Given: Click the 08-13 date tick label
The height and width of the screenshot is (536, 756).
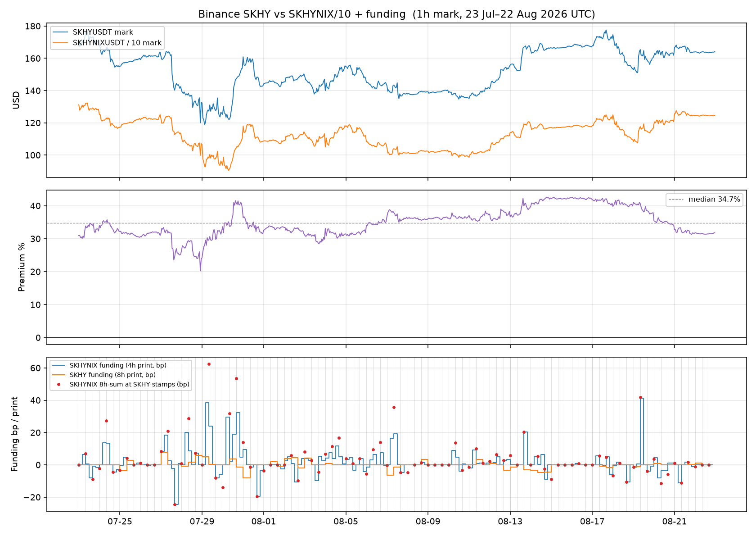Looking at the screenshot, I should [x=510, y=522].
